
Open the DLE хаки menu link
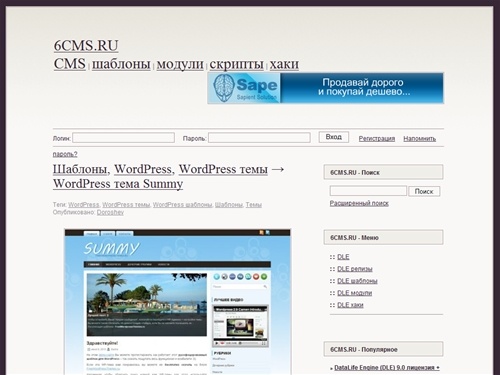pyautogui.click(x=350, y=305)
